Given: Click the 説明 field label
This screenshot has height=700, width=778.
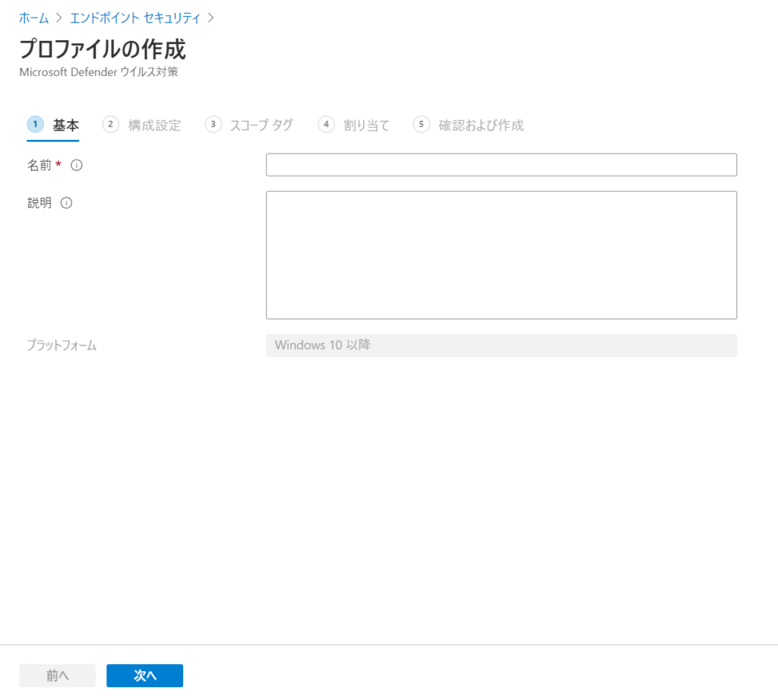Looking at the screenshot, I should tap(40, 203).
